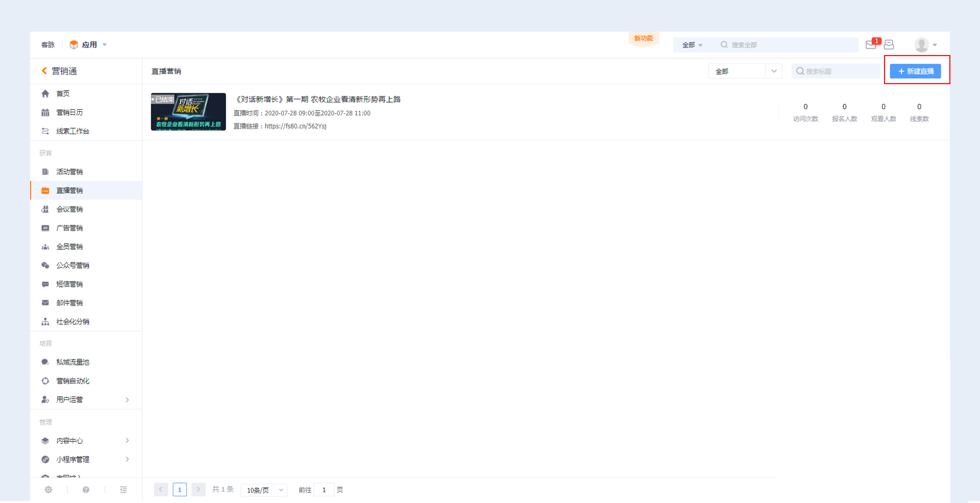980x503 pixels.
Task: Open the user avatar menu
Action: coord(921,45)
